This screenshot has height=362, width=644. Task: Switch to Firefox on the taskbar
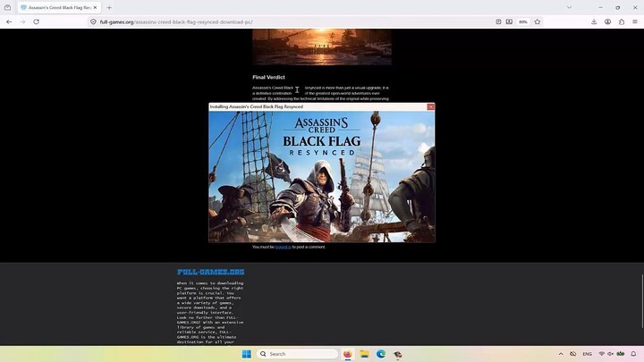[x=347, y=354]
